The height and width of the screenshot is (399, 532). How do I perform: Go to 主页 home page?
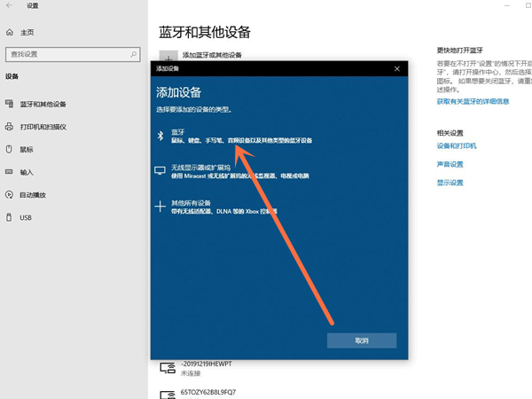click(x=27, y=33)
